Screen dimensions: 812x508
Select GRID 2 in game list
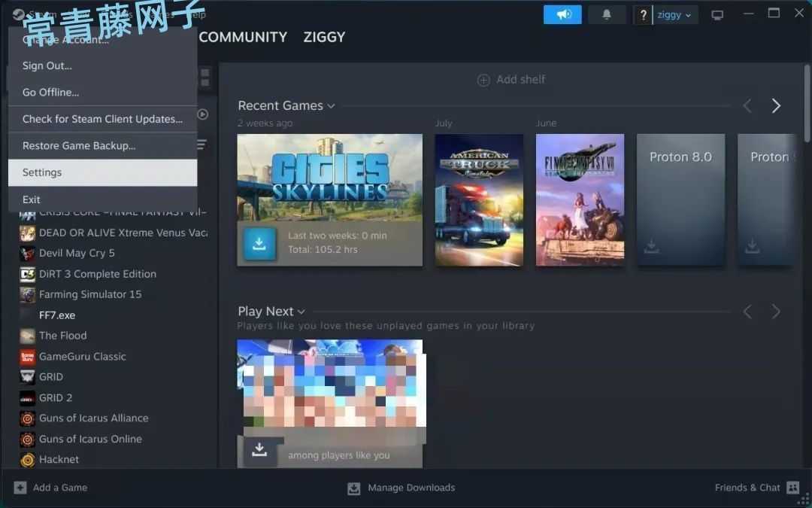[x=56, y=397]
